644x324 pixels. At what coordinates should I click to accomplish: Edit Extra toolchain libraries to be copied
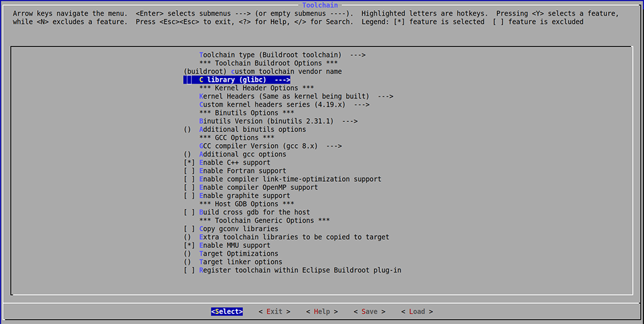[x=286, y=237]
